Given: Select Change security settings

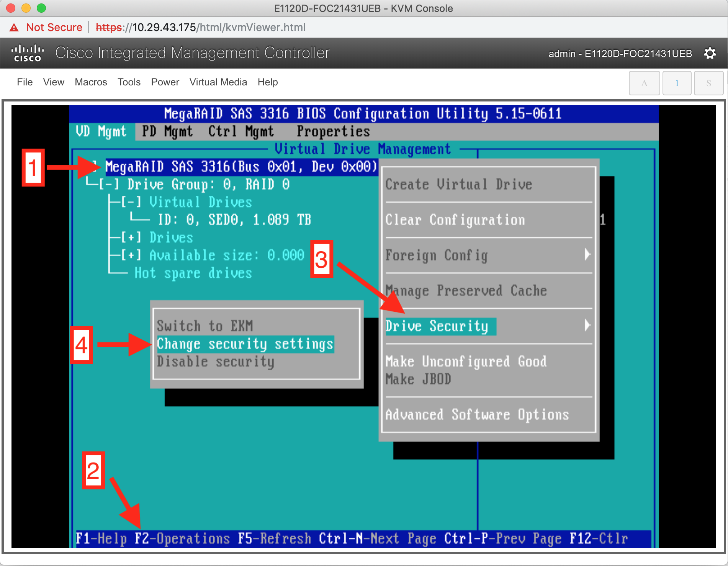Looking at the screenshot, I should point(245,344).
